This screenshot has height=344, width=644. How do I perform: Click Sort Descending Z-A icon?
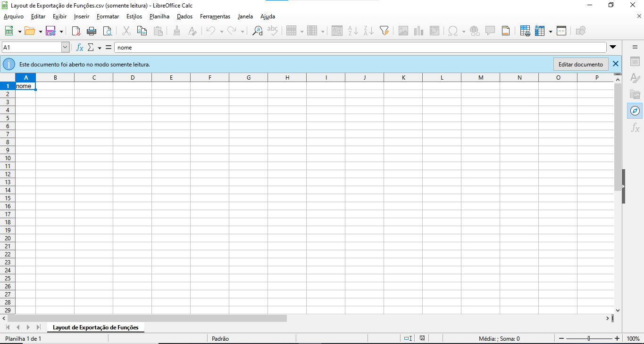[x=369, y=31]
